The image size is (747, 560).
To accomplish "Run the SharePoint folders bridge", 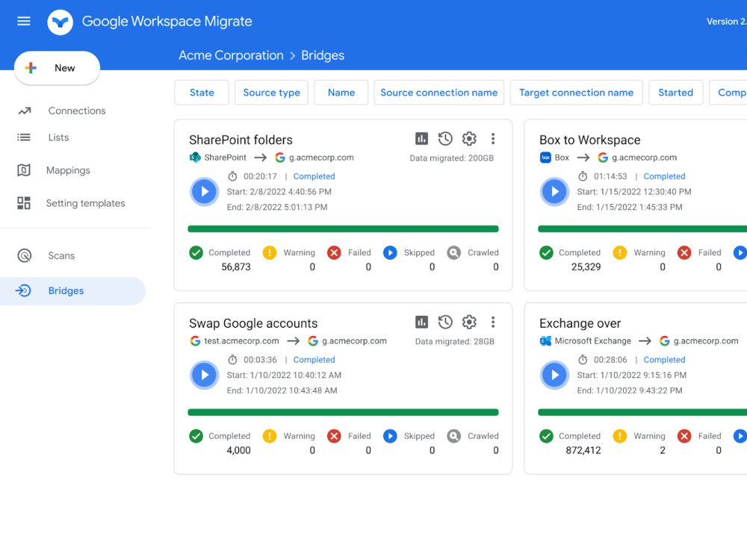I will [205, 191].
